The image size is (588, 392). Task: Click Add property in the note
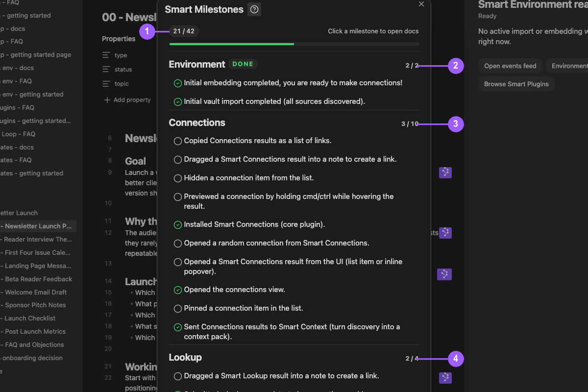click(127, 100)
